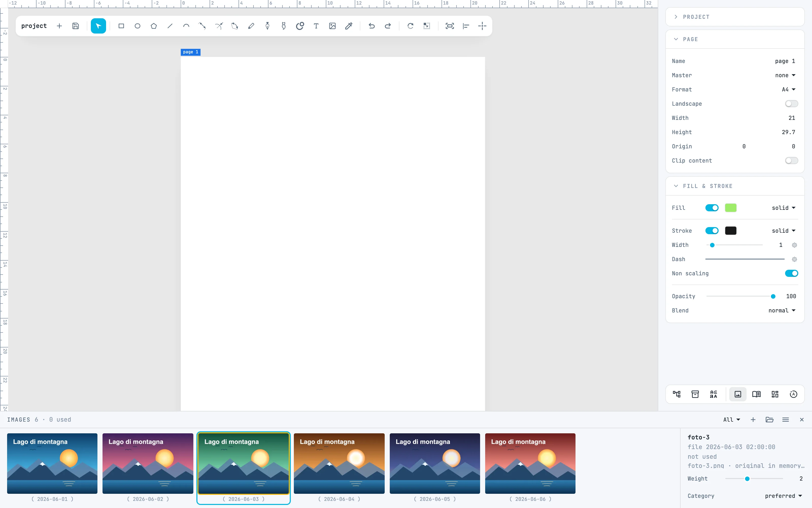The width and height of the screenshot is (812, 508).
Task: Select the insert image tool
Action: 332,26
